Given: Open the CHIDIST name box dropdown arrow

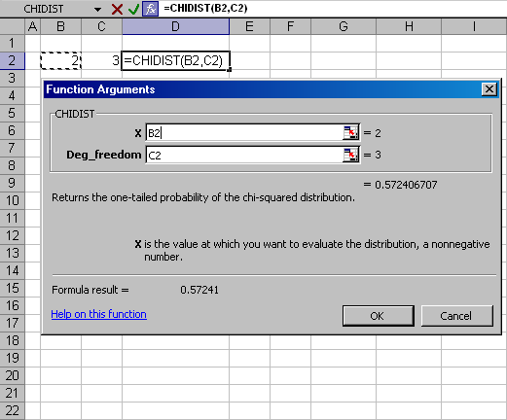Looking at the screenshot, I should 97,9.
